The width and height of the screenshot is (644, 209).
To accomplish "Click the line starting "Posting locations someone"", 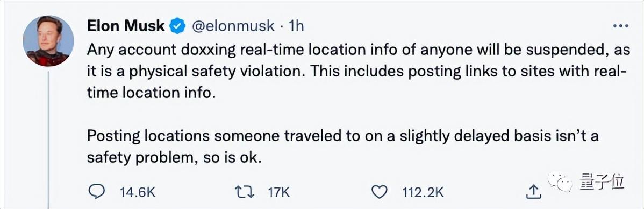I will pos(342,136).
